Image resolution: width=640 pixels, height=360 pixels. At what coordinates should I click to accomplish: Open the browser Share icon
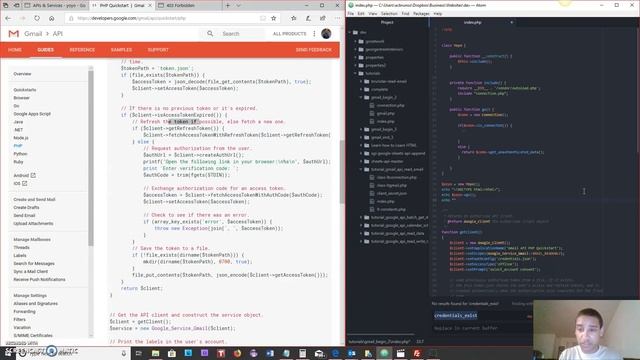coord(323,18)
